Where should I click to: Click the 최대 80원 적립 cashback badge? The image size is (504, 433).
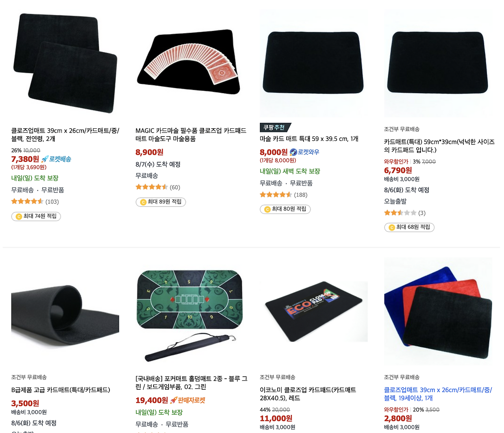click(x=285, y=209)
